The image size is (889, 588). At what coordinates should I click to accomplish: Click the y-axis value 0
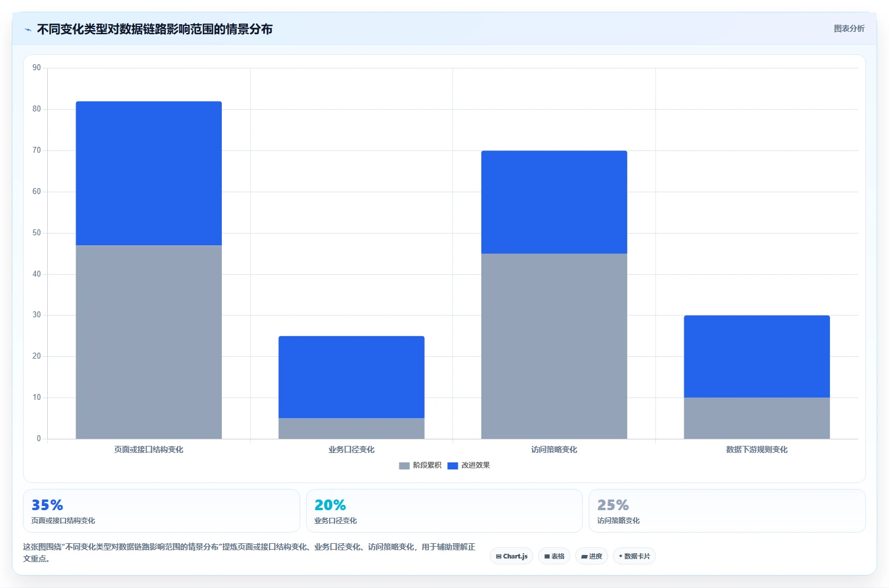click(x=39, y=439)
